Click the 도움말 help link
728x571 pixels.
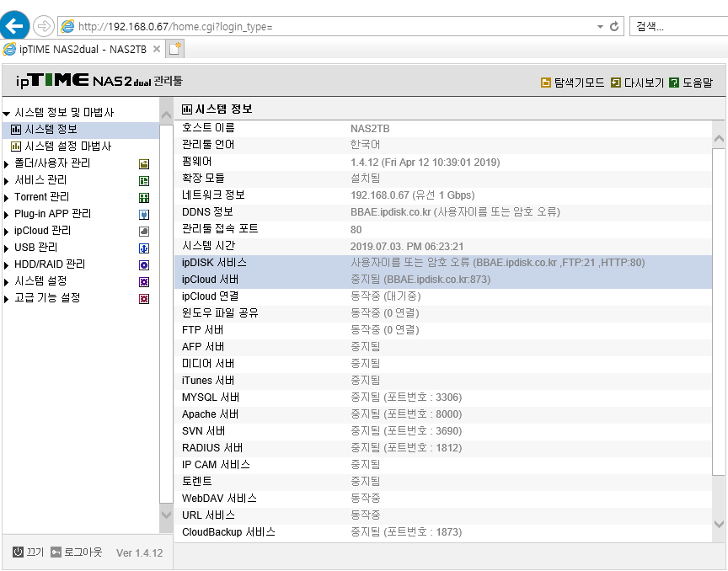click(x=691, y=83)
